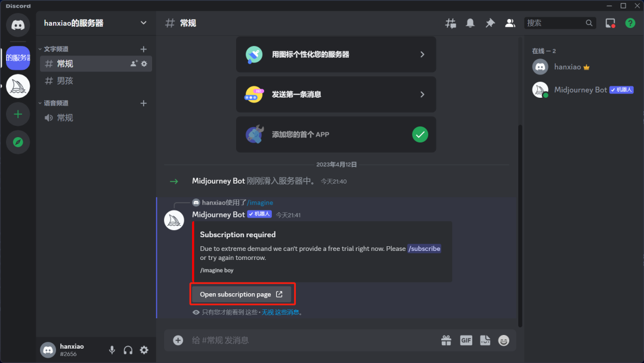Click the chat scrollbar
The width and height of the screenshot is (644, 363).
(x=520, y=226)
